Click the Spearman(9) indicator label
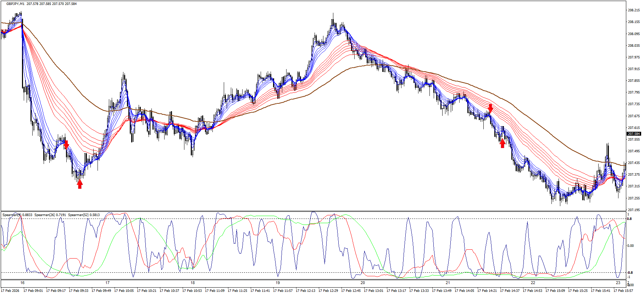The width and height of the screenshot is (644, 300). coord(17,215)
